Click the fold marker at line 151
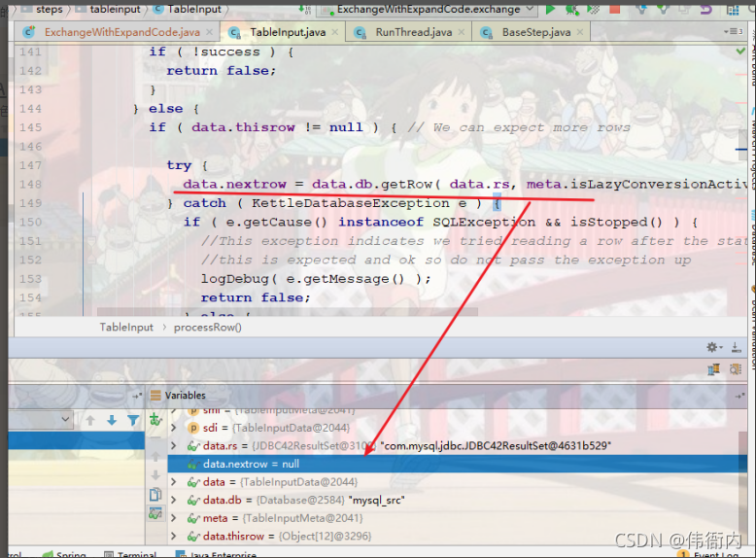Viewport: 756px width, 558px height. [90, 241]
